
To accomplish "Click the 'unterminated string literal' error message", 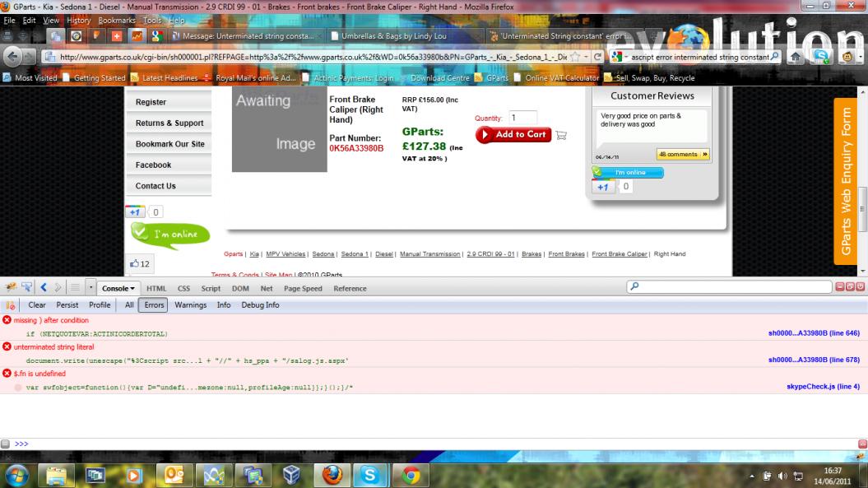I will point(53,347).
